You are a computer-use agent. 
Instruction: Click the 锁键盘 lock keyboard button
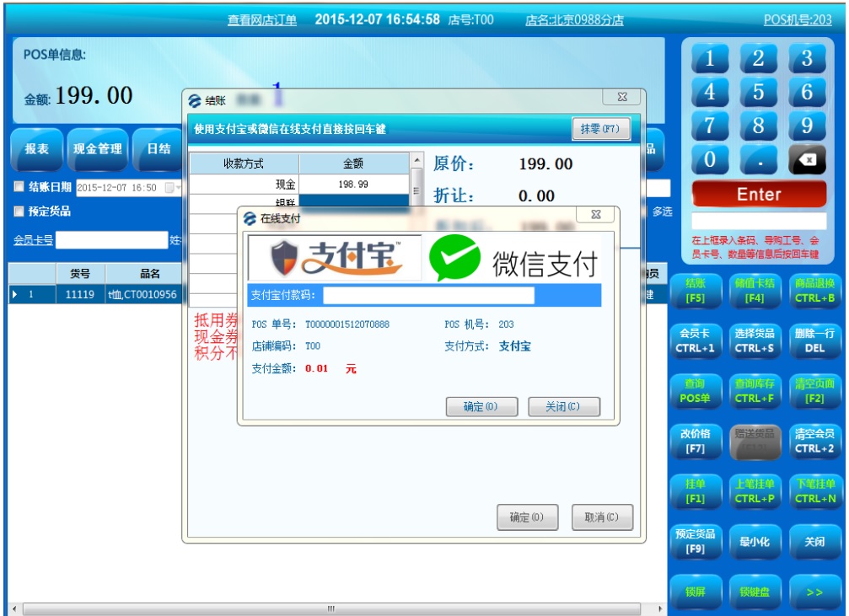[755, 592]
